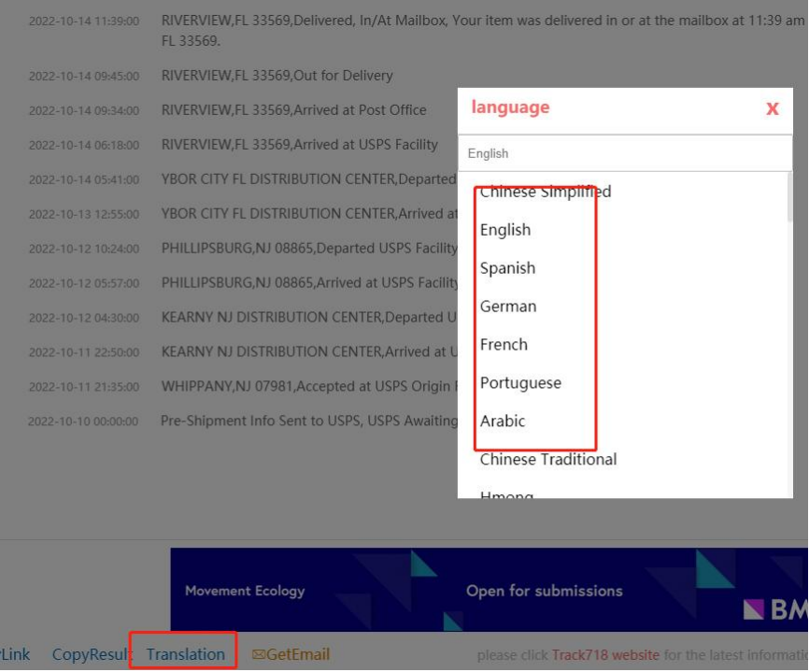Click the Out for Delivery tracking row
Screen dimensions: 809x672
pos(277,76)
